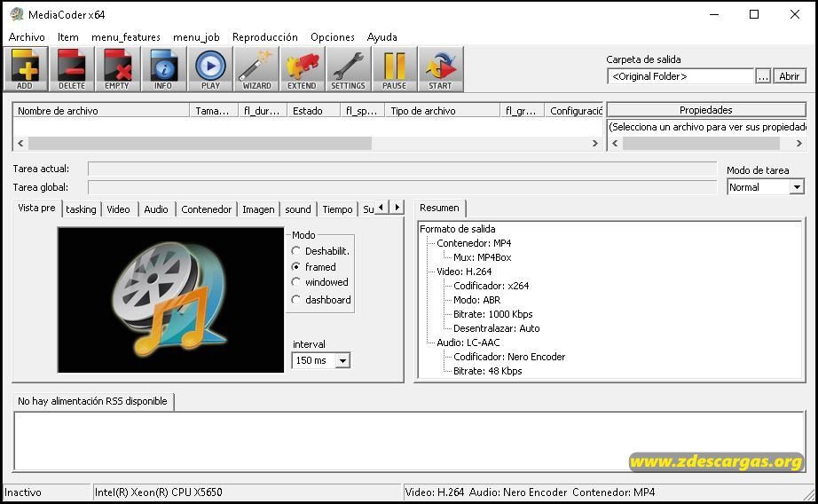
Task: Click the ADD files toolbar icon
Action: 26,69
